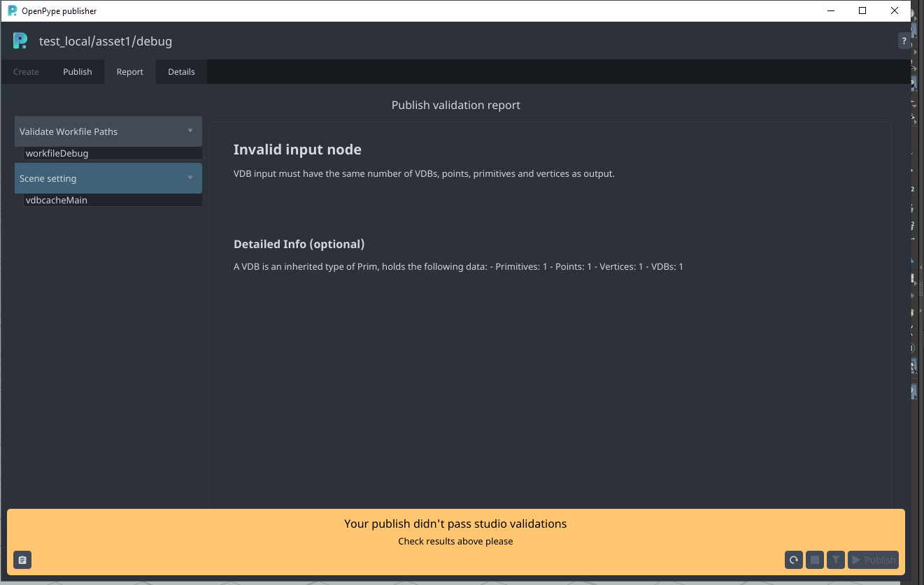Click the OpenPype icon in the title bar
Viewport: 924px width, 585px height.
[13, 10]
